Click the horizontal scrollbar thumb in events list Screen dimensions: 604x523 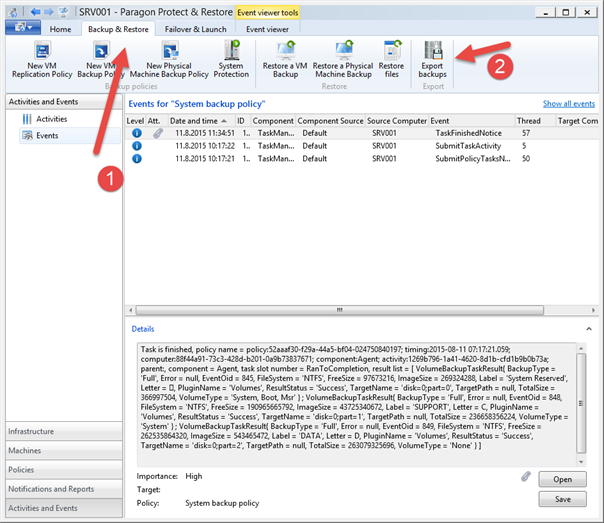[x=340, y=310]
